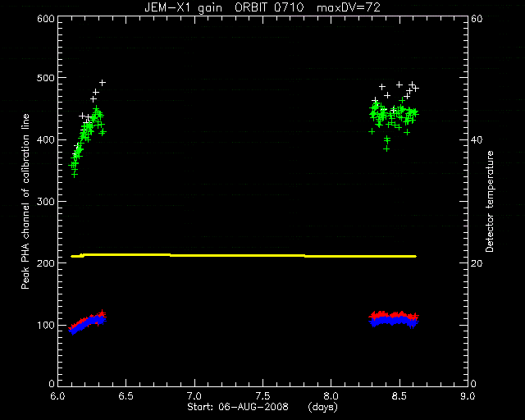
Task: Click the 600 tick label at top left
Action: point(46,18)
